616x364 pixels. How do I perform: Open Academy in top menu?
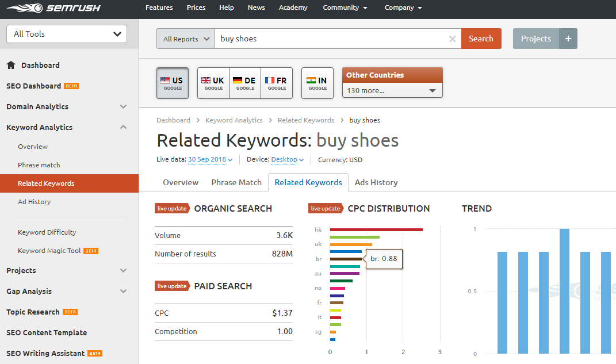click(293, 7)
